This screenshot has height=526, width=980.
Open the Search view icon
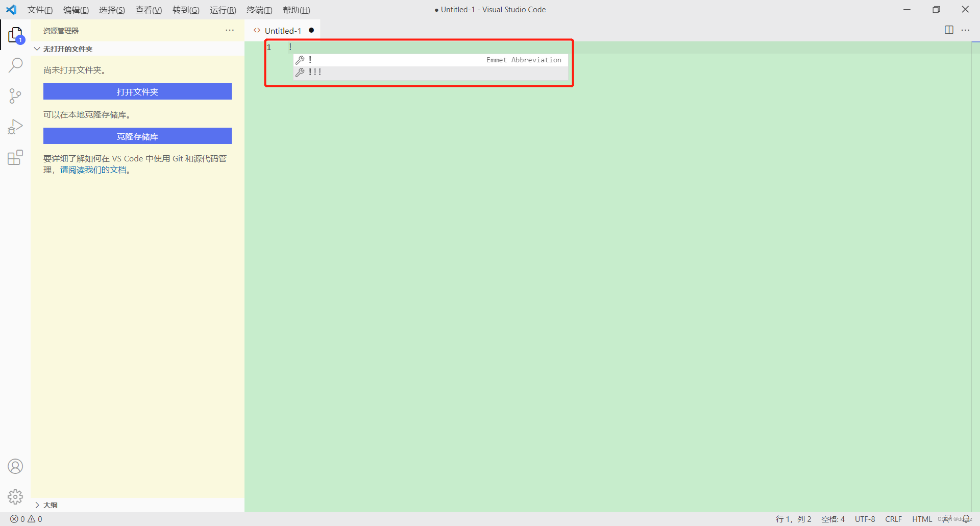tap(15, 65)
